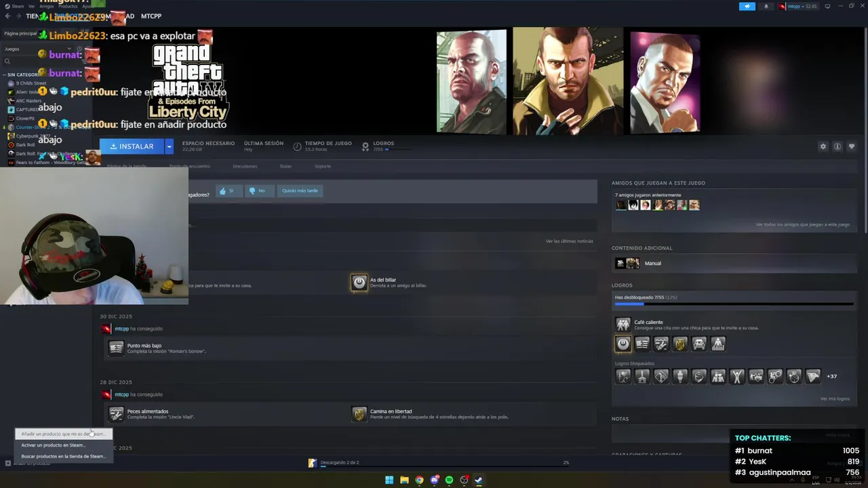Open the Manual additional content entry
This screenshot has height=488, width=868.
click(733, 263)
